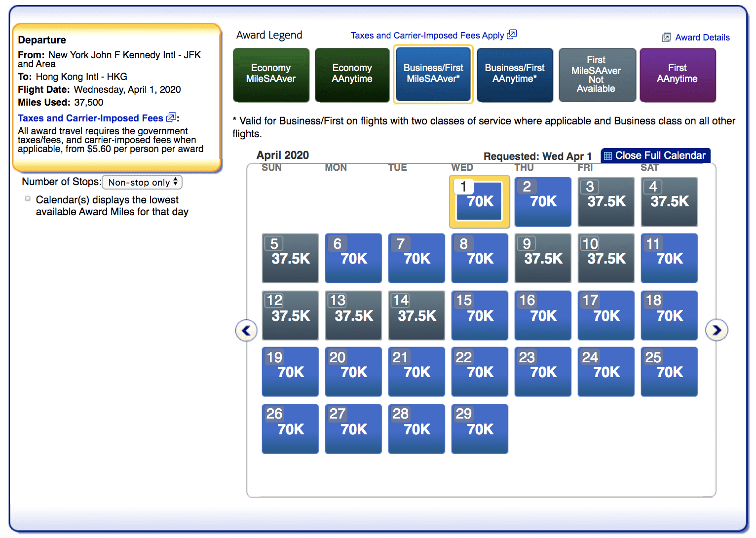The image size is (756, 538).
Task: Select radio button for lowest Award Miles display
Action: (x=28, y=198)
